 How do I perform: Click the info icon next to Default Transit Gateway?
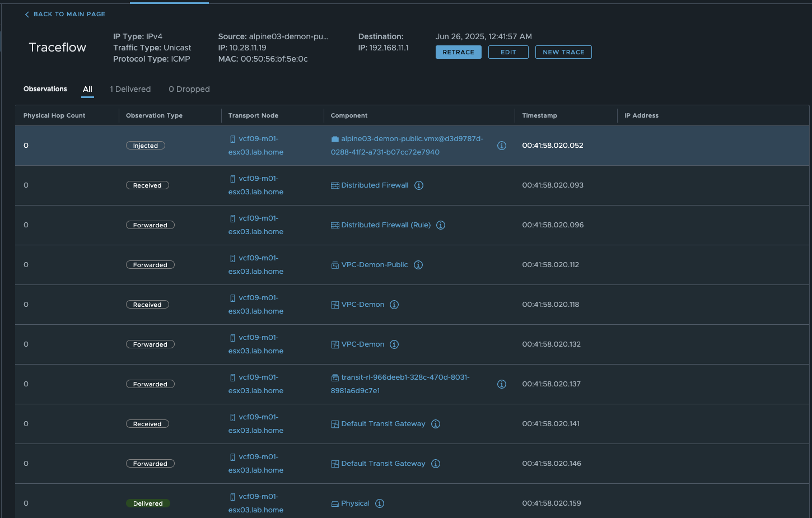(436, 423)
